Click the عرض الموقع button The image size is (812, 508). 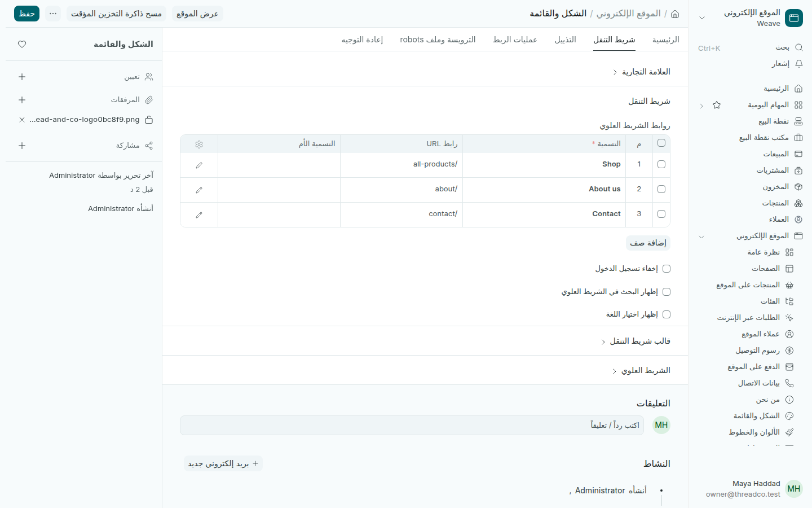pos(197,14)
